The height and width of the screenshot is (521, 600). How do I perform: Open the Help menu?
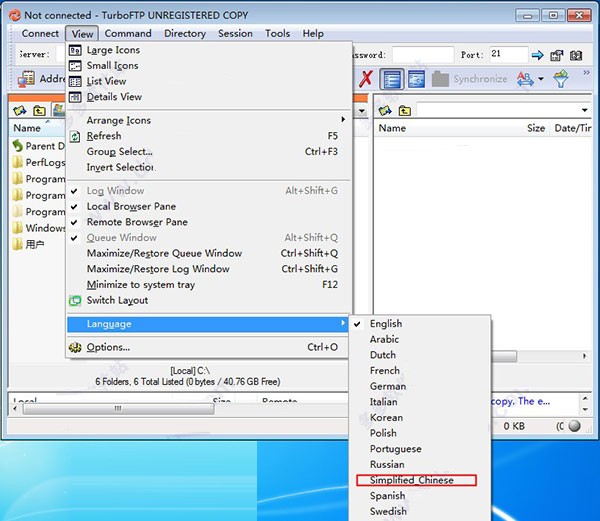(313, 34)
